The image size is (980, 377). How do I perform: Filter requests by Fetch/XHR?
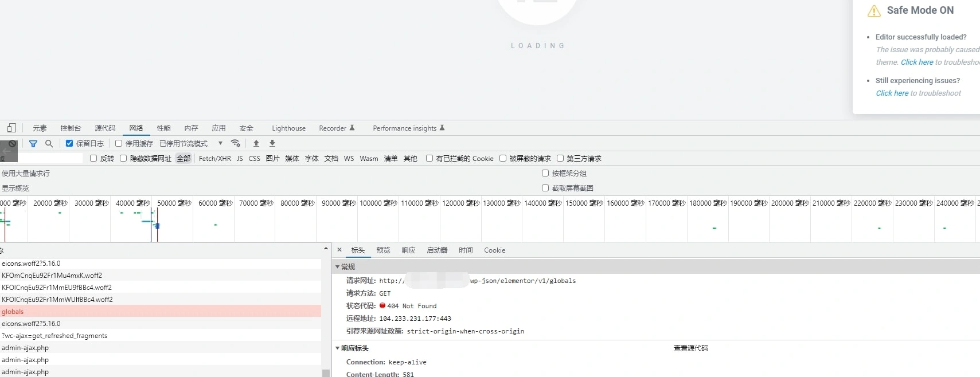click(x=214, y=159)
